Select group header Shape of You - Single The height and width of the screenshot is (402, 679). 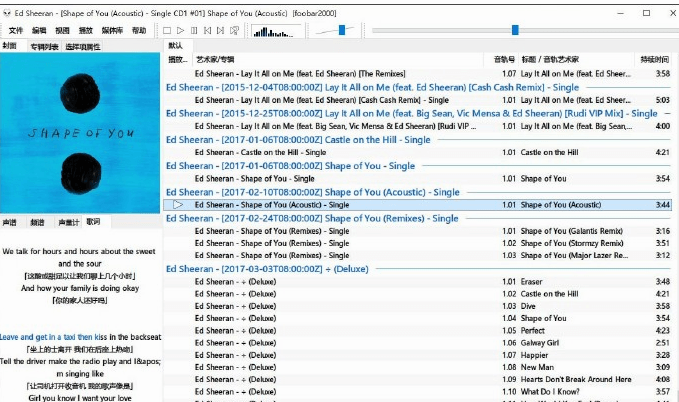tap(418, 165)
